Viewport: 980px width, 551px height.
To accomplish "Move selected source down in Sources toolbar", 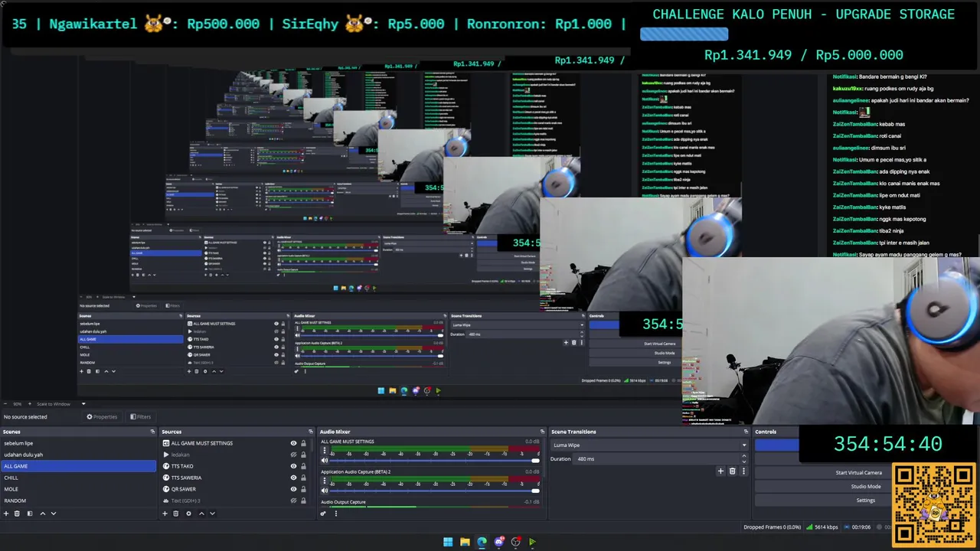I will click(212, 514).
